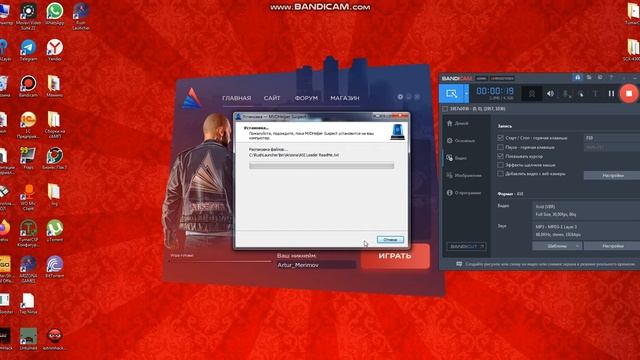Click the Bandicam speaker volume icon
640x360 pixels.
coord(550,93)
